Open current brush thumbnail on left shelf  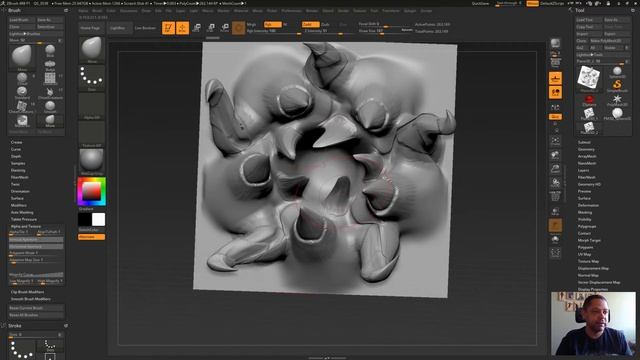91,50
